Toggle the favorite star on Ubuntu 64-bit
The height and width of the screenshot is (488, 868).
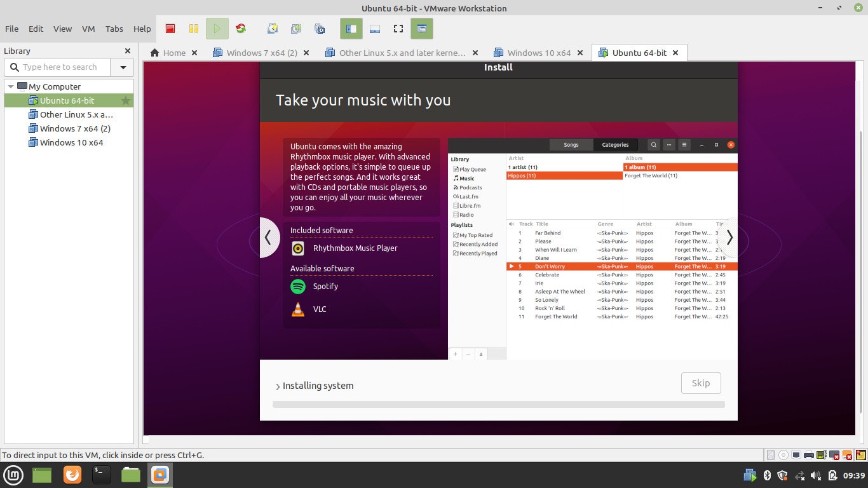tap(126, 100)
